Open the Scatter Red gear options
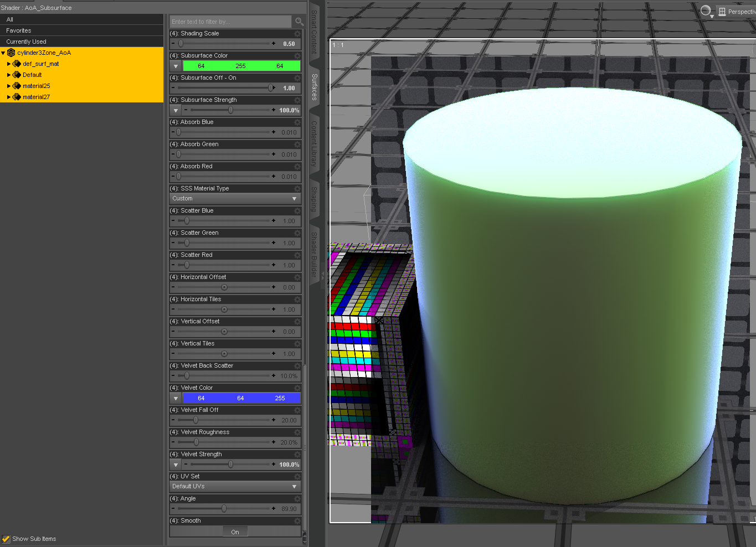Viewport: 756px width, 547px height. point(297,255)
